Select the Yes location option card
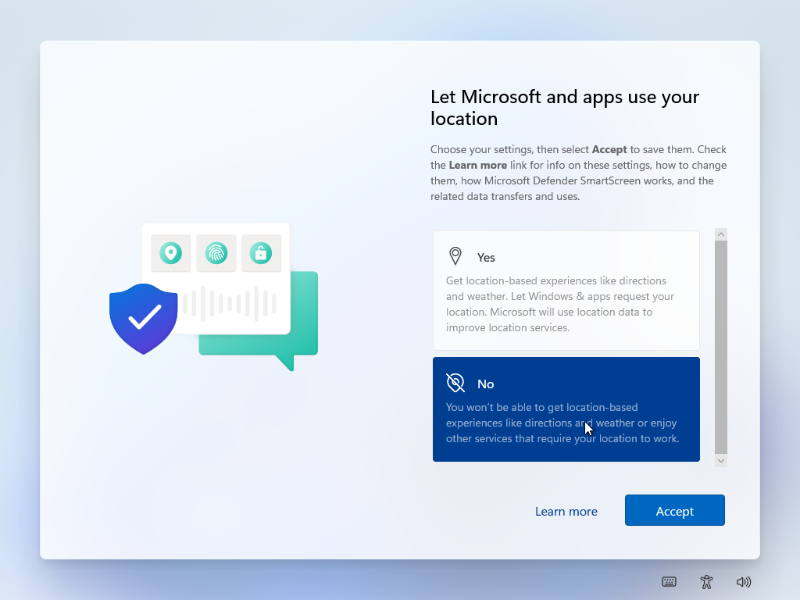The image size is (800, 600). 566,290
